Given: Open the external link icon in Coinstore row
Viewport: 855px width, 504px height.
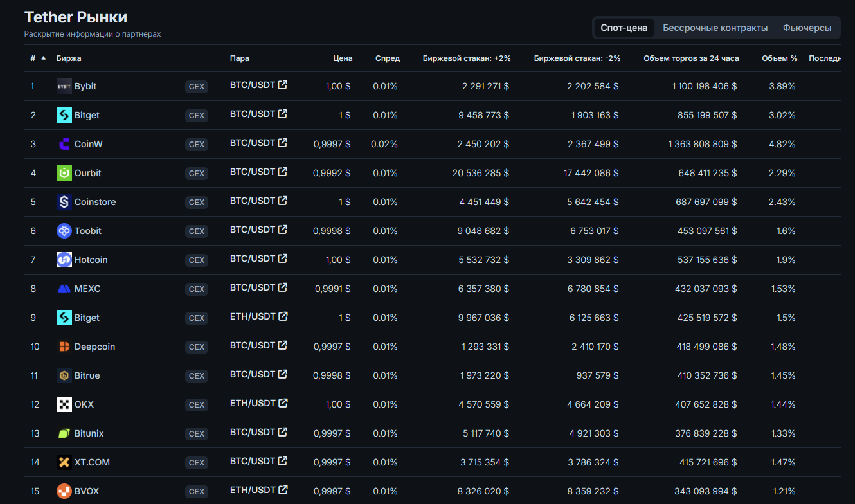Looking at the screenshot, I should 283,201.
